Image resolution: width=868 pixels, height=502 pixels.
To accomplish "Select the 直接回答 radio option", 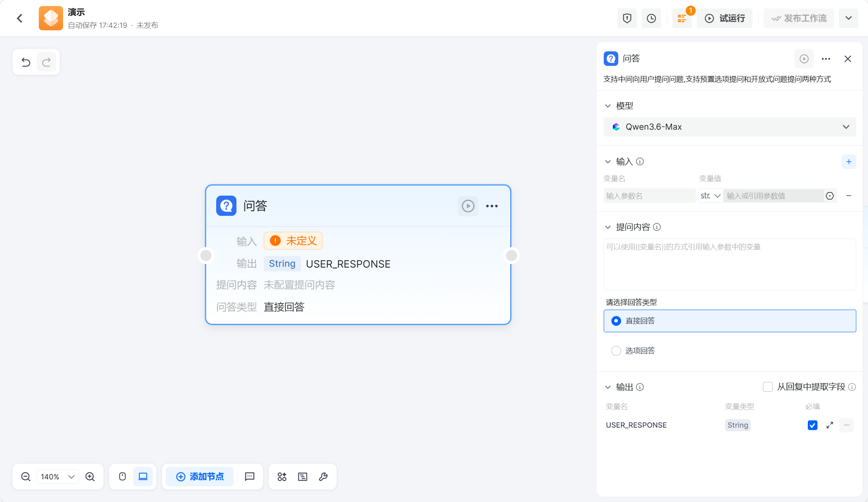I will tap(730, 321).
